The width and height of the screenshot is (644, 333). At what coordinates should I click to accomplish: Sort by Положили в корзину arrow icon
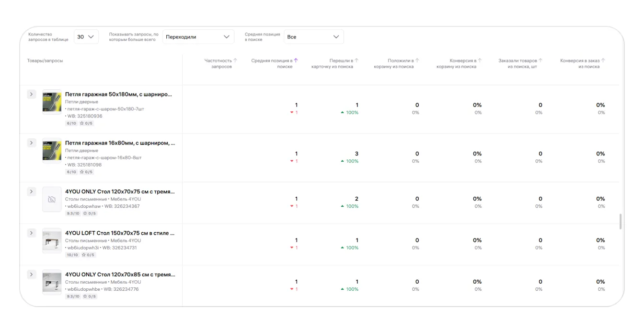[417, 60]
